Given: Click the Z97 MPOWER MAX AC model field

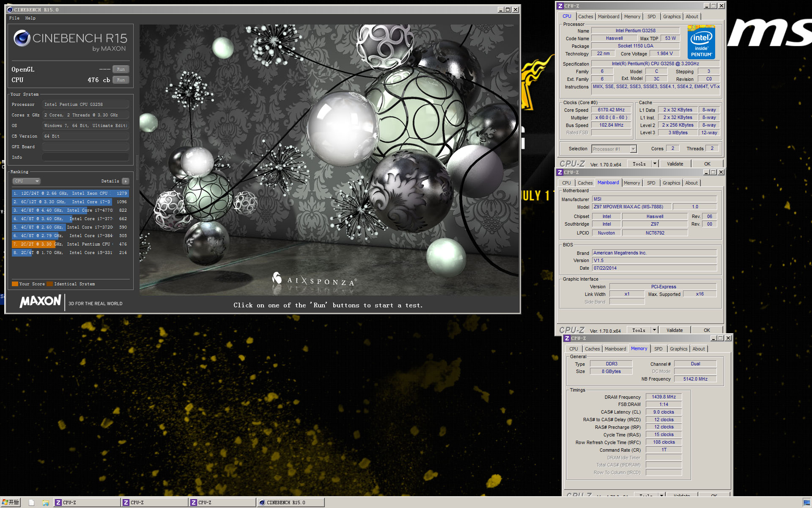Looking at the screenshot, I should click(631, 207).
